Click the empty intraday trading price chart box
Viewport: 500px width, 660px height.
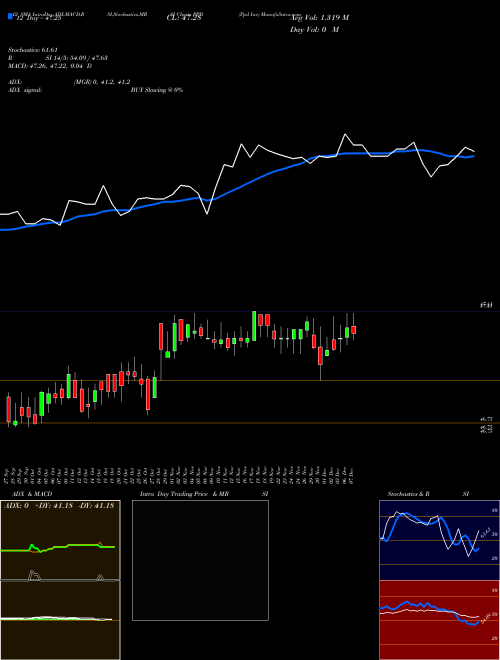coord(200,560)
